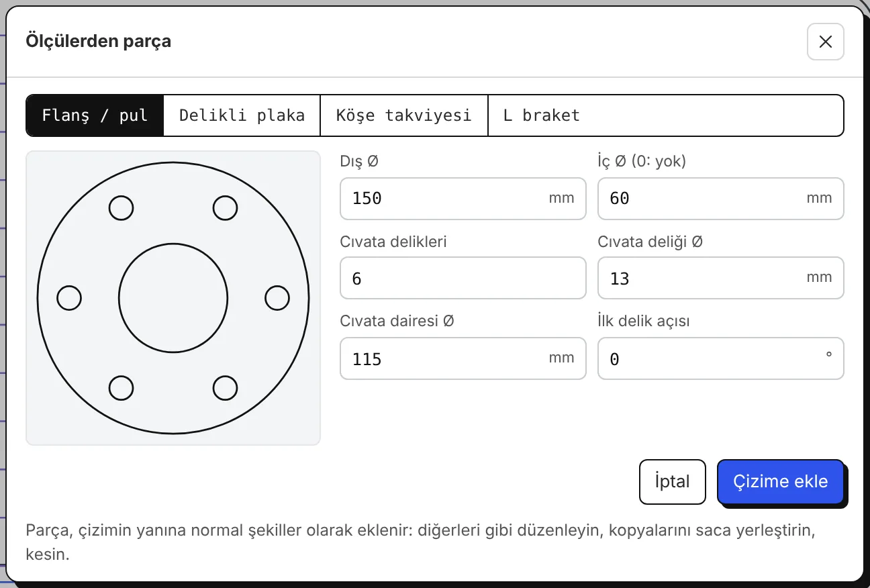Edit the Cıvata delikleri count field
Image resolution: width=870 pixels, height=588 pixels.
pyautogui.click(x=463, y=278)
